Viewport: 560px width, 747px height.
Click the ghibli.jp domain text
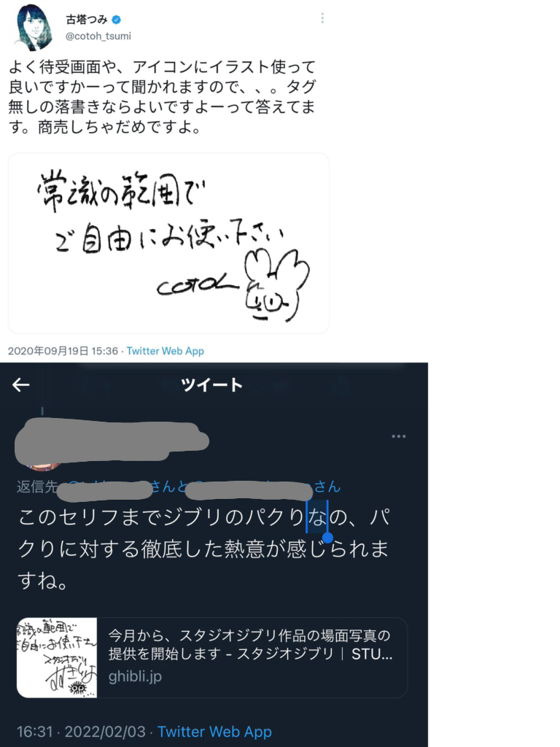click(x=135, y=676)
